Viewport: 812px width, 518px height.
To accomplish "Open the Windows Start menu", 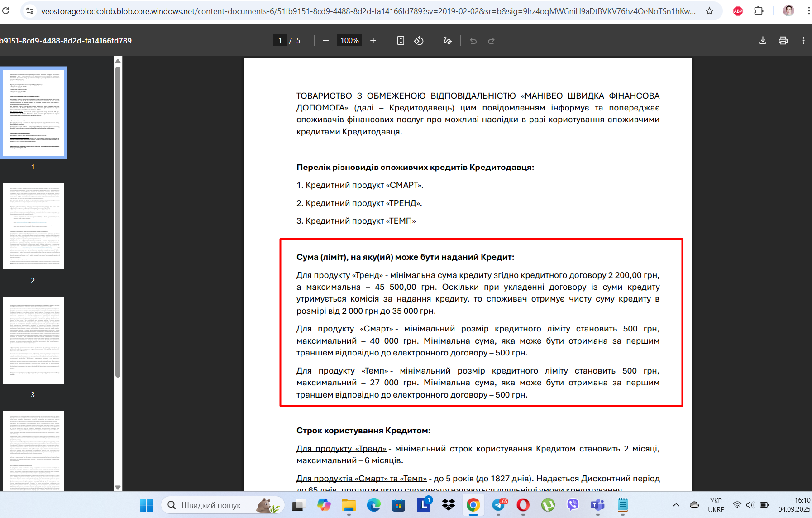I will [x=146, y=505].
